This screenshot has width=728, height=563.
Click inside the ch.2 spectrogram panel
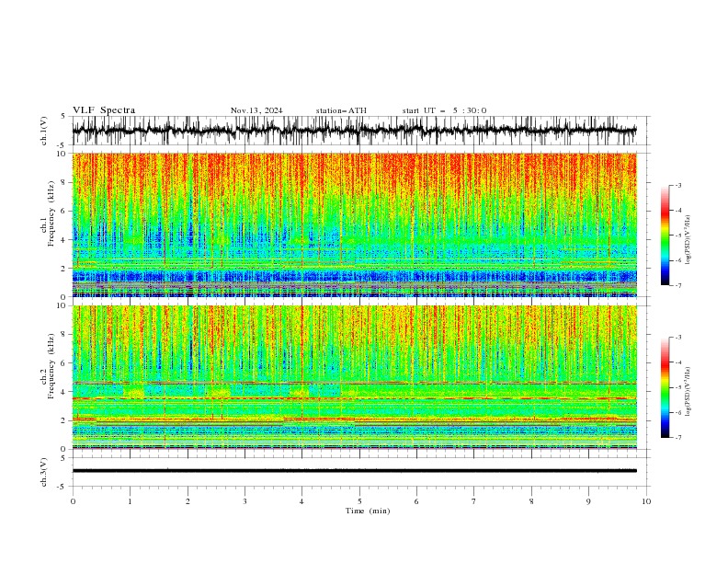point(354,377)
